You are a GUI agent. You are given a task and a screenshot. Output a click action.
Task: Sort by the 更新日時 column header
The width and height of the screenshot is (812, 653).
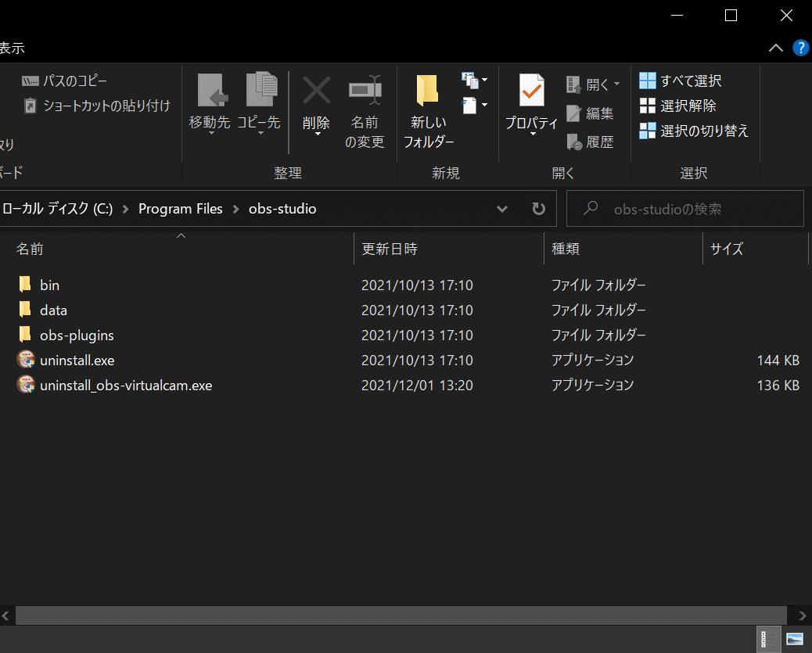[x=390, y=249]
